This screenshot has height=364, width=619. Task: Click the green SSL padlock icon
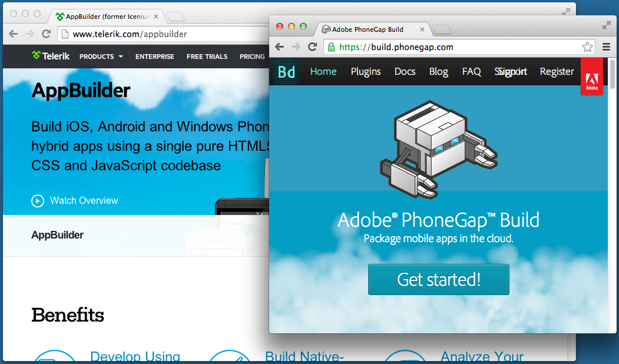click(331, 47)
